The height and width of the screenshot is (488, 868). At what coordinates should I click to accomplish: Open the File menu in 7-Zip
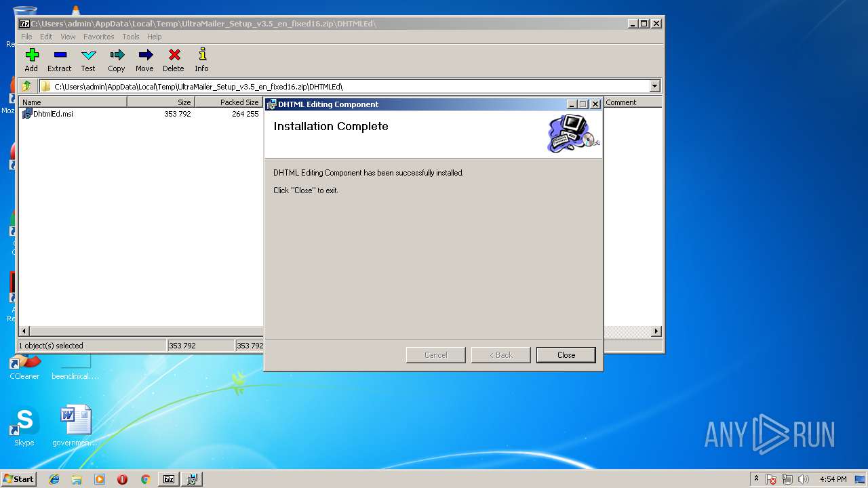[x=26, y=37]
